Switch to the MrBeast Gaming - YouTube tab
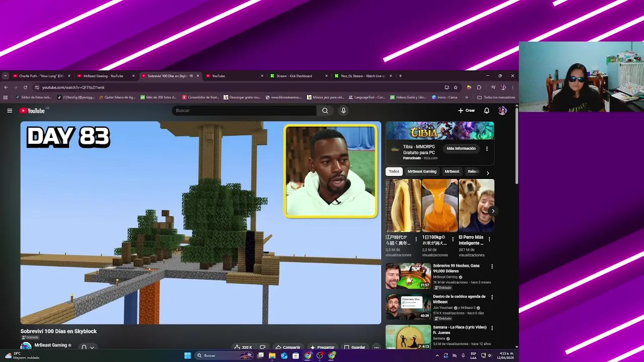 (105, 76)
